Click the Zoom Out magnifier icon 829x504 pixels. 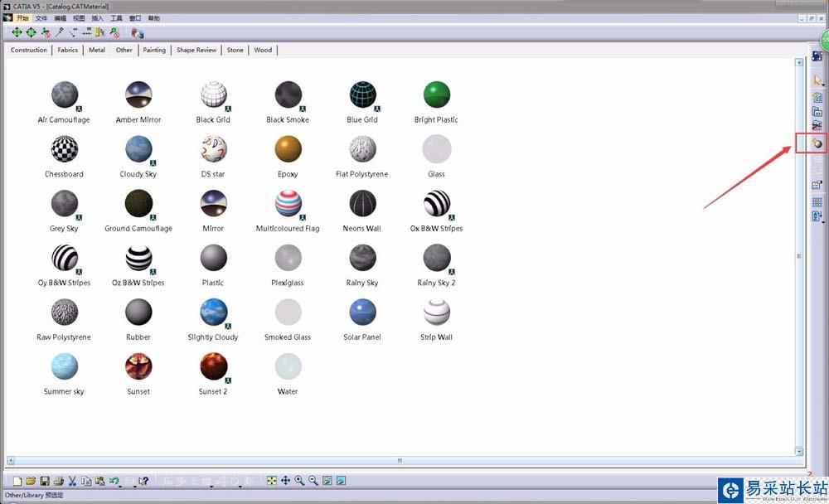[313, 481]
